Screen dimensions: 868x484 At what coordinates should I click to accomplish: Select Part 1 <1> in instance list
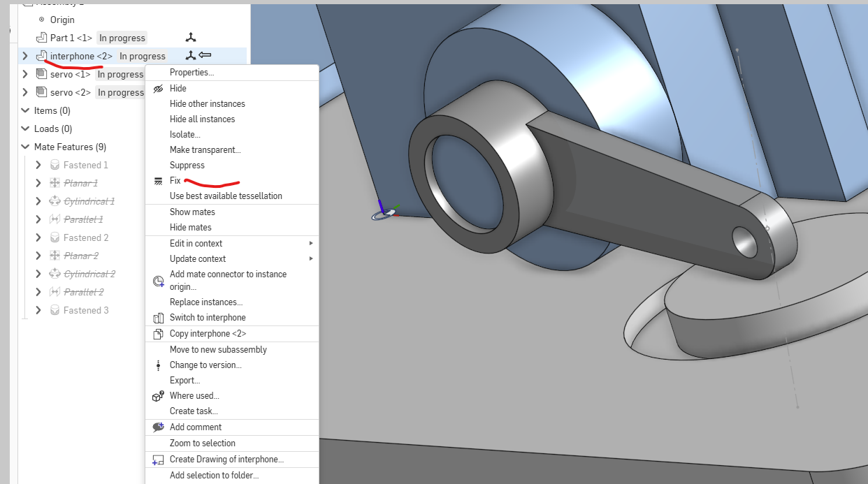click(x=71, y=38)
